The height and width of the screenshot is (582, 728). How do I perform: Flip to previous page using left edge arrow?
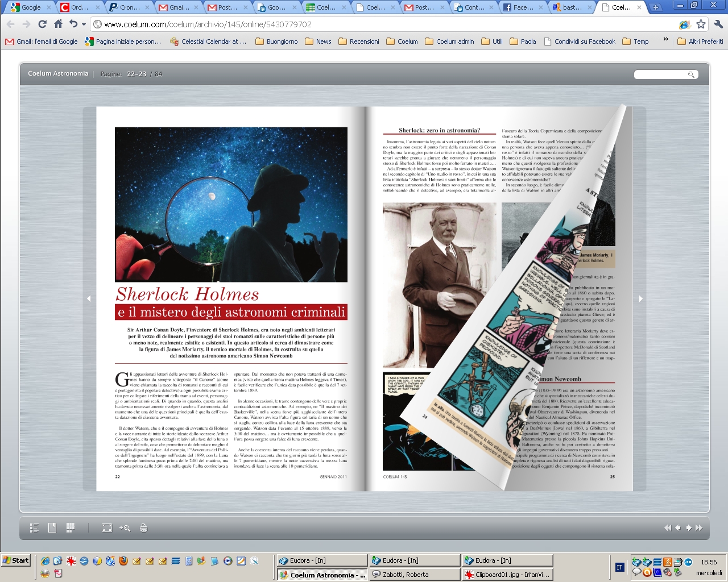tap(89, 298)
